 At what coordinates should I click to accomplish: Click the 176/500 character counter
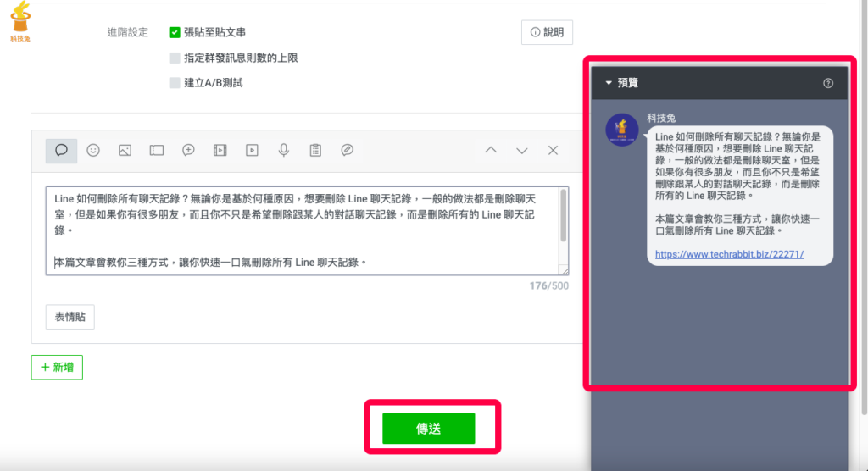pyautogui.click(x=548, y=286)
